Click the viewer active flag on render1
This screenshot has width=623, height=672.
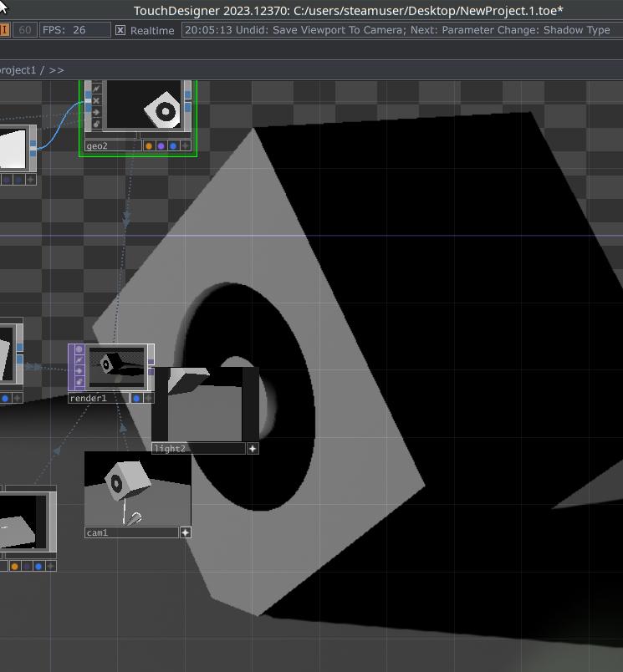coord(79,349)
